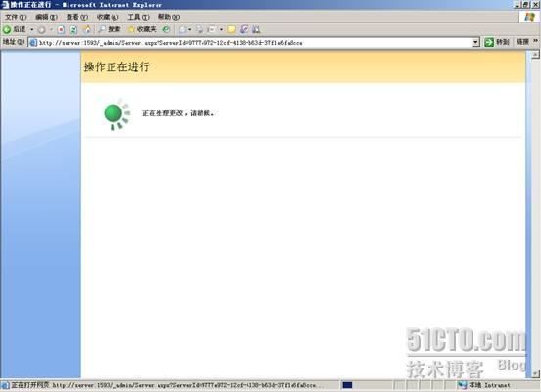This screenshot has height=392, width=541.
Task: Click the vertical scrollbar up arrow
Action: (x=535, y=55)
